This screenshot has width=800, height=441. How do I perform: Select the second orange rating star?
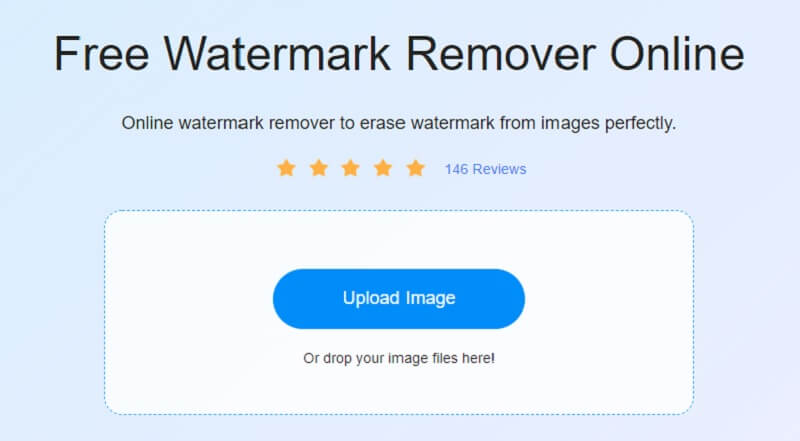319,168
